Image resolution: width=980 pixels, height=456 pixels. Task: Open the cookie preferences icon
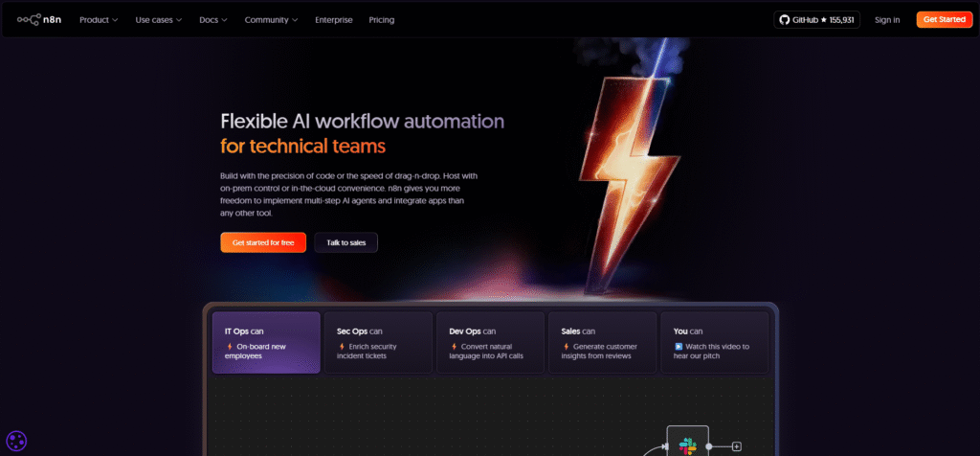pos(16,441)
